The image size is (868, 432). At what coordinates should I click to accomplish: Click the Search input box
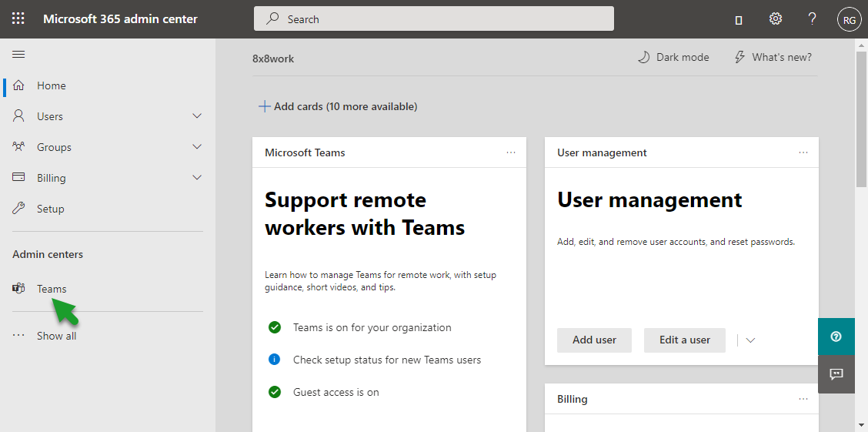pyautogui.click(x=434, y=19)
